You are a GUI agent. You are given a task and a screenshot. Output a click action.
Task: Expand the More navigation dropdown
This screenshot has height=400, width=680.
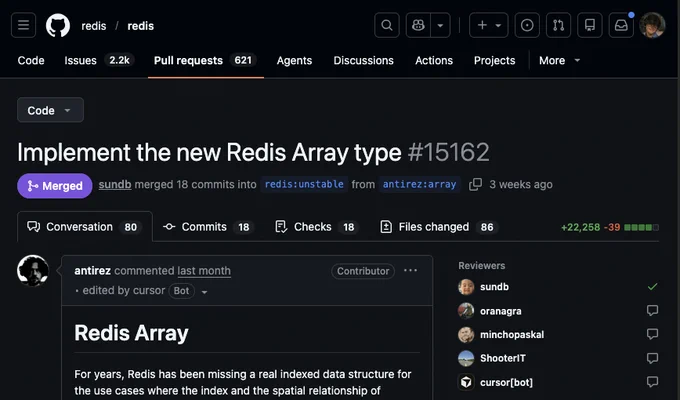point(559,60)
